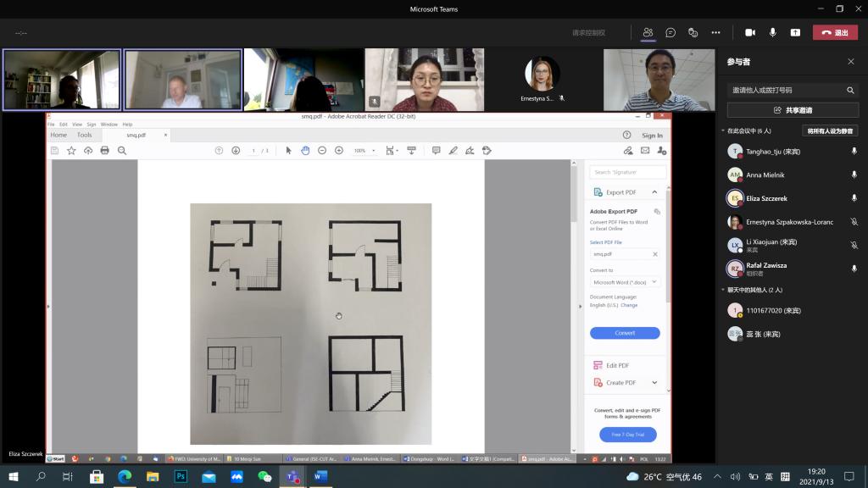Open the participants panel icon

(x=648, y=32)
